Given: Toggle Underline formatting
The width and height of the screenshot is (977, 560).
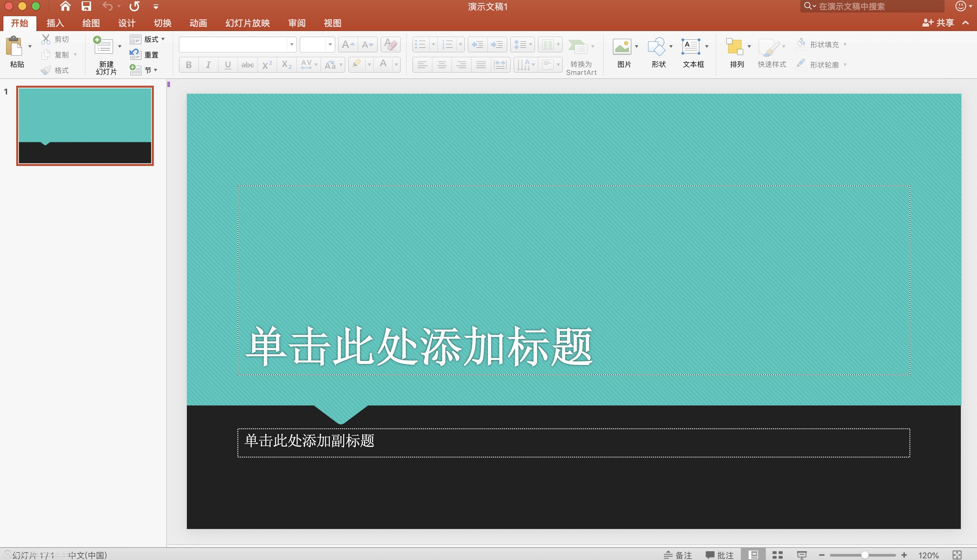Looking at the screenshot, I should 228,65.
